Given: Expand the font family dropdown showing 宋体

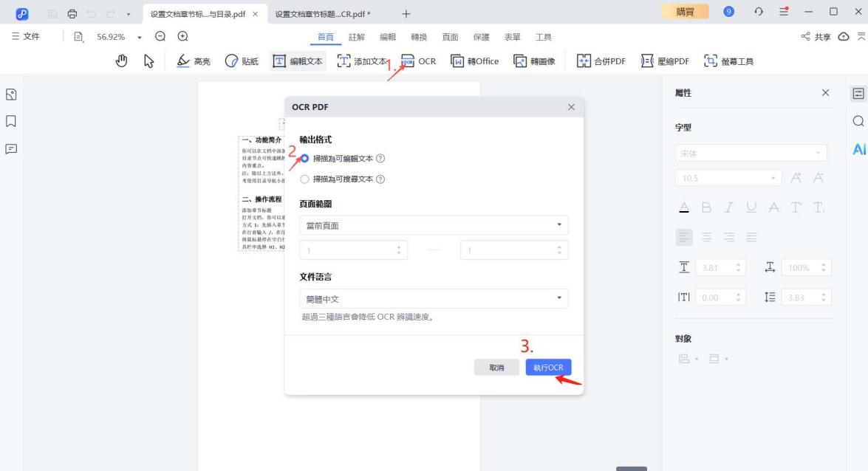Looking at the screenshot, I should point(751,152).
